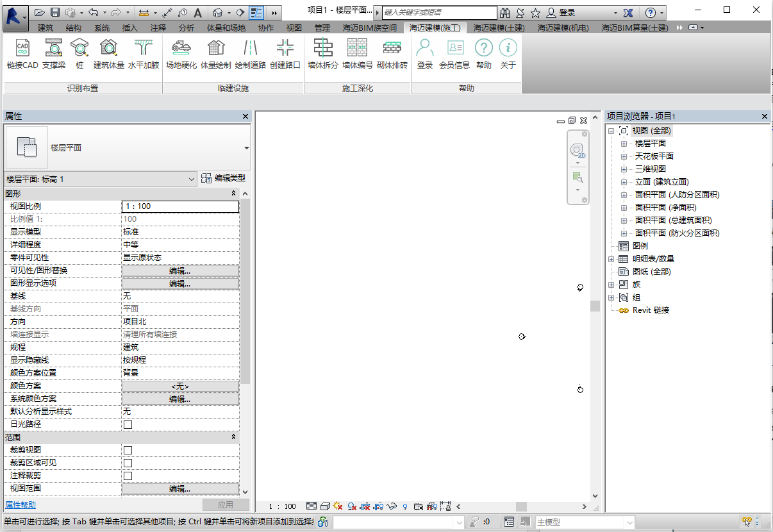Click the <无> button for 颜色方案

(x=180, y=386)
